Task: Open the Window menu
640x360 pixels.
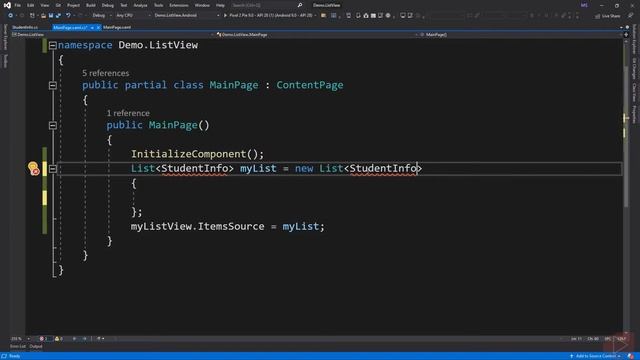Action: click(x=202, y=5)
